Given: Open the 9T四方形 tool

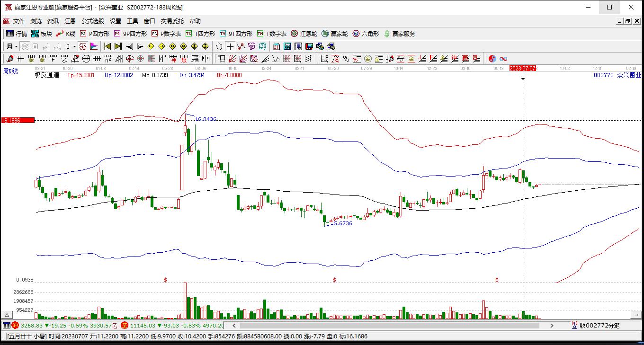Looking at the screenshot, I should point(236,34).
